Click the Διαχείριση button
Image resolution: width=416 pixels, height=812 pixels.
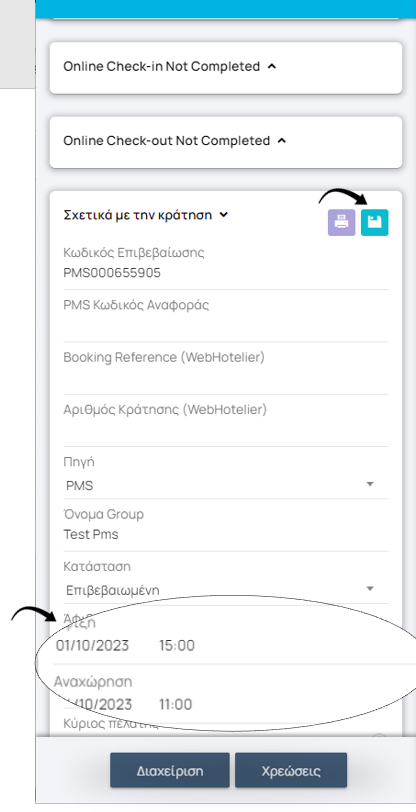coord(170,771)
